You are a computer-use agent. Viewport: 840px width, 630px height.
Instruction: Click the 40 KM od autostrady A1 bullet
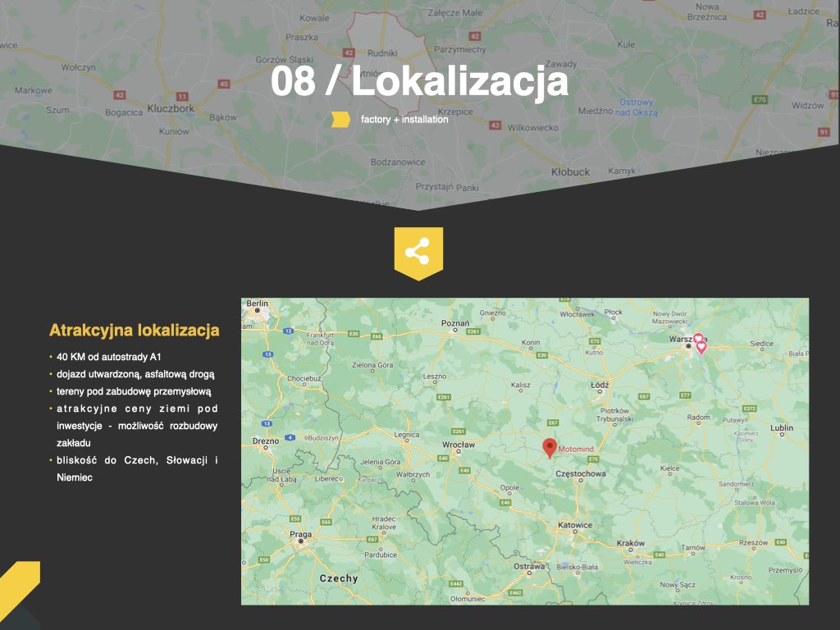pyautogui.click(x=110, y=357)
